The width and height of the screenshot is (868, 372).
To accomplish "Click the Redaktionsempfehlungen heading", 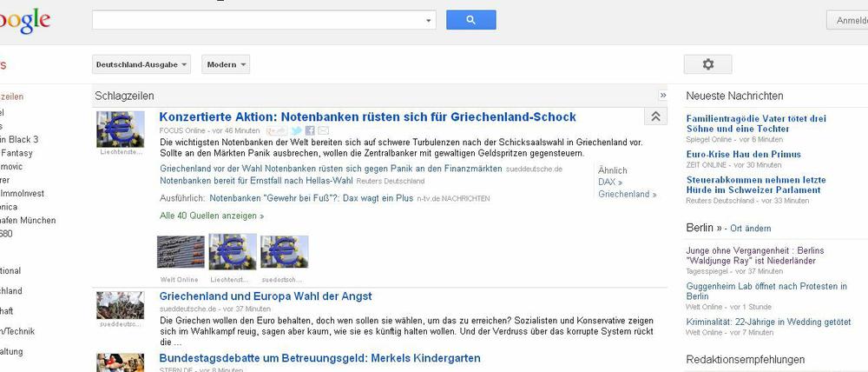I will pos(745,360).
